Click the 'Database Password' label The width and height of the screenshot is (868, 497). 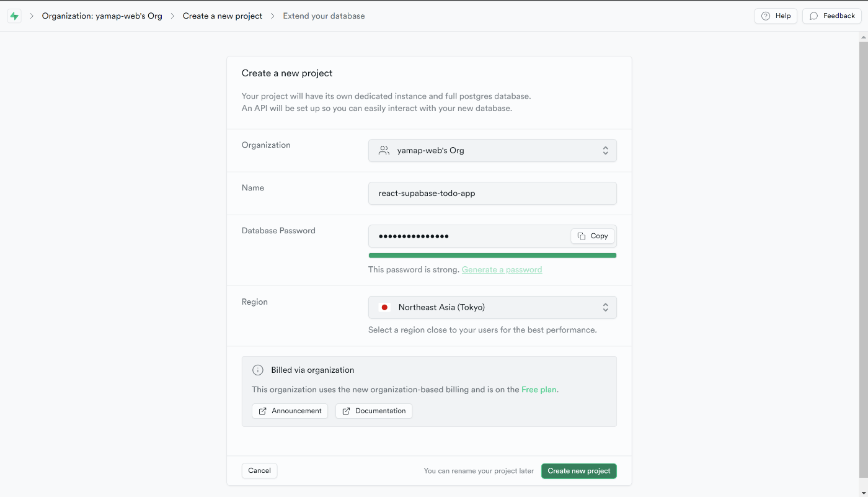[x=278, y=230]
